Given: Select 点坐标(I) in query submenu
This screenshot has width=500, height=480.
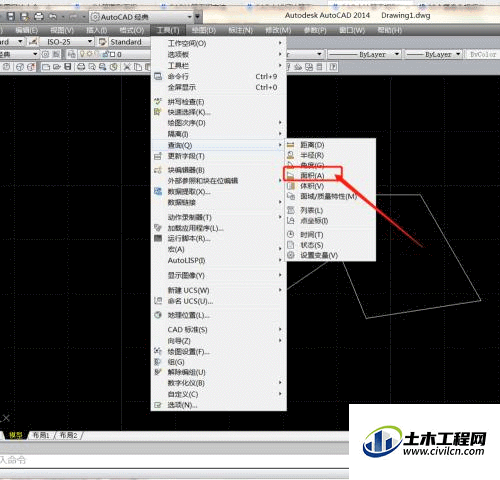Looking at the screenshot, I should pos(331,221).
